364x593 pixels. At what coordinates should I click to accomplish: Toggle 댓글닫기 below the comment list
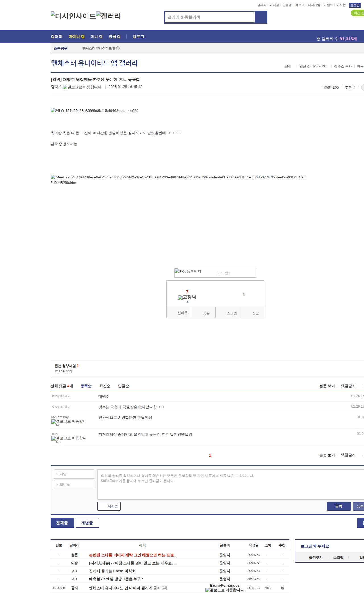[348, 455]
